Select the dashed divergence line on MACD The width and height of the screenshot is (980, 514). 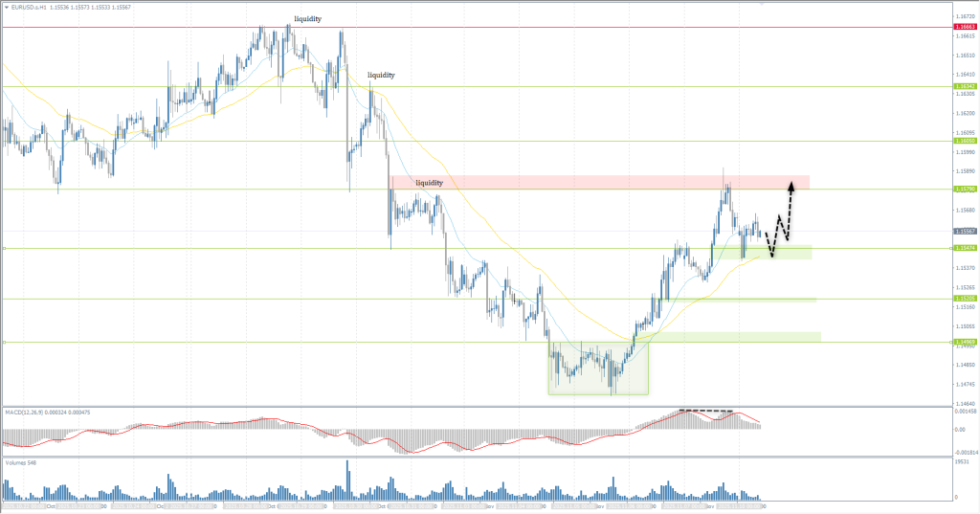(706, 411)
